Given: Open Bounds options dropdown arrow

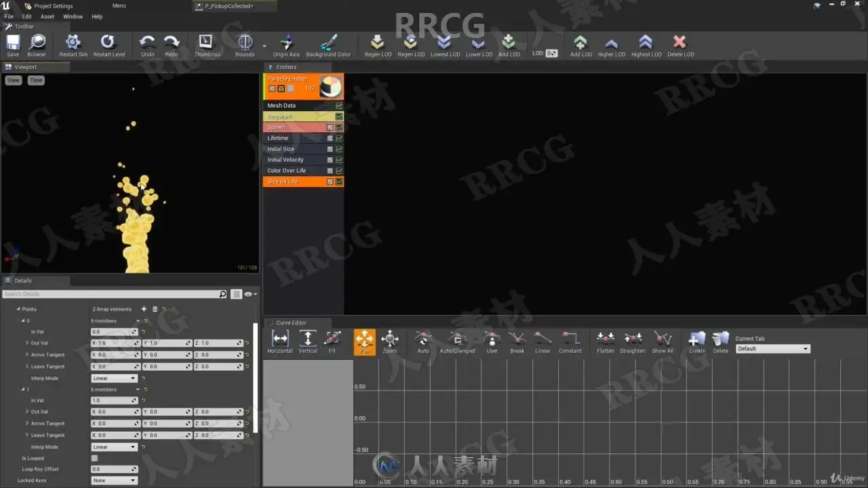Looking at the screenshot, I should pos(264,46).
